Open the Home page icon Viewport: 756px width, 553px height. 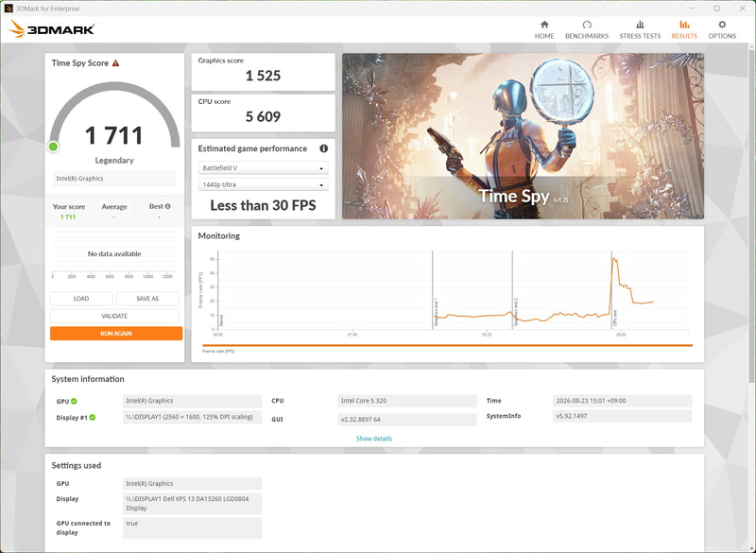[544, 25]
